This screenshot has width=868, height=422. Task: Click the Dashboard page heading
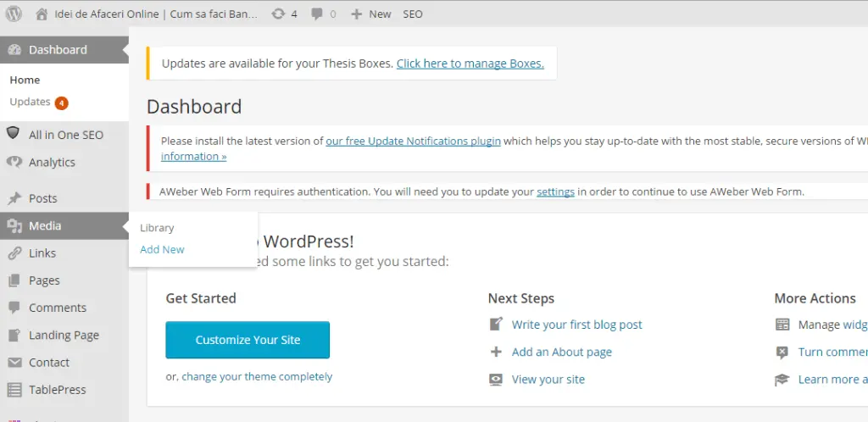(x=194, y=106)
